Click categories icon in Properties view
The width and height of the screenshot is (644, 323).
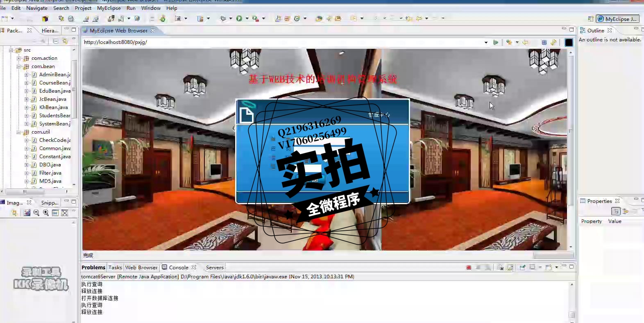coord(615,211)
